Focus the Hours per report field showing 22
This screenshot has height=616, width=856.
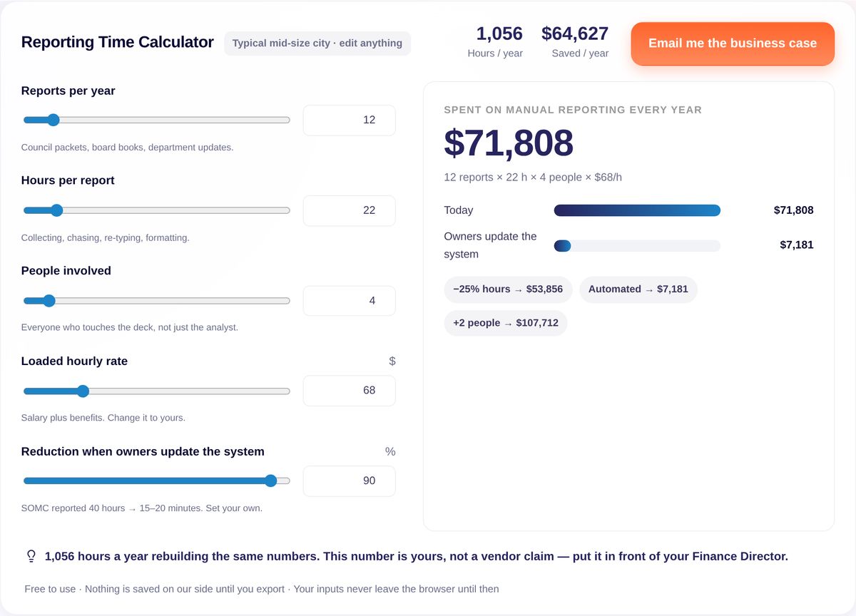(x=350, y=210)
